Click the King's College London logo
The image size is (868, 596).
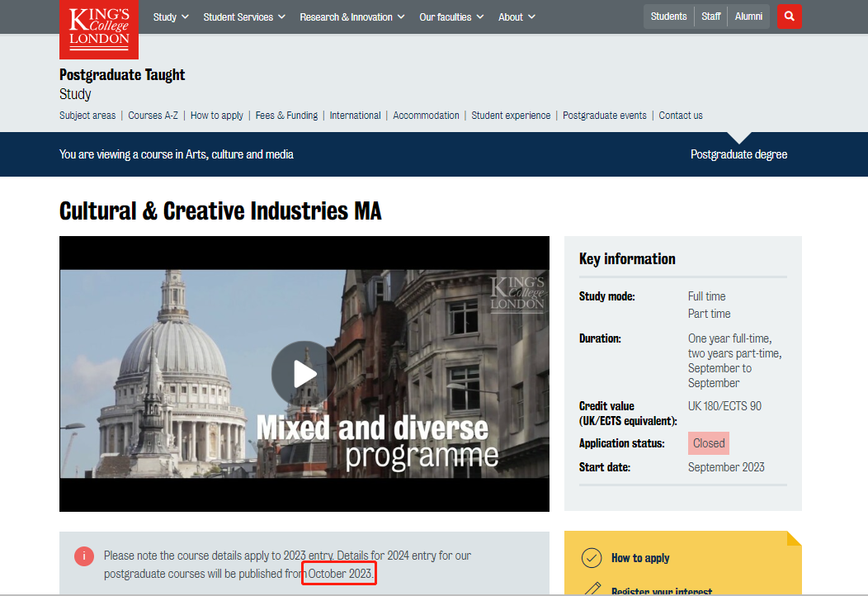tap(99, 27)
